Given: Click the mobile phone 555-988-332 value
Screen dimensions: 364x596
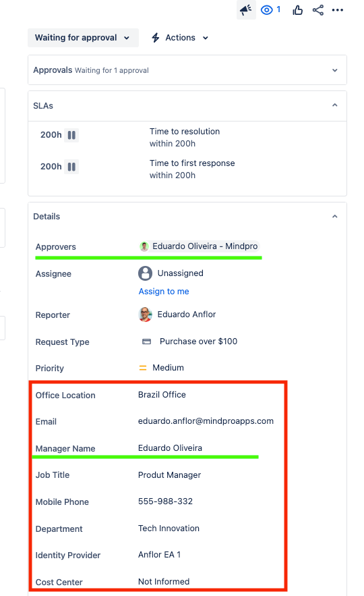Looking at the screenshot, I should click(x=166, y=502).
